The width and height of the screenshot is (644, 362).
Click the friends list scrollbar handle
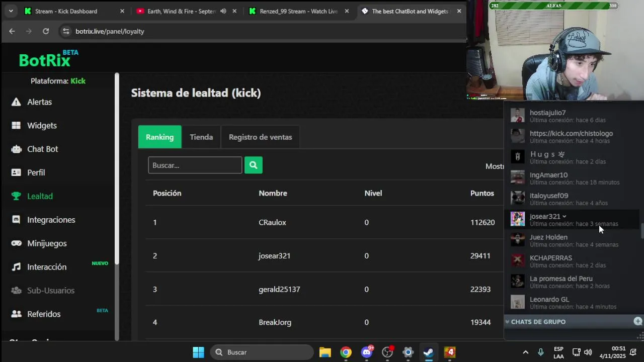coord(641,231)
